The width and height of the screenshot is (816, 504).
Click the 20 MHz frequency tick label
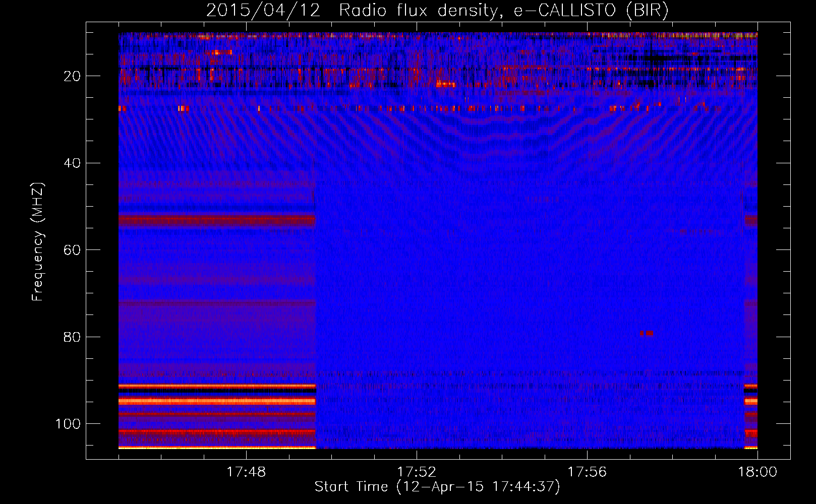click(72, 76)
